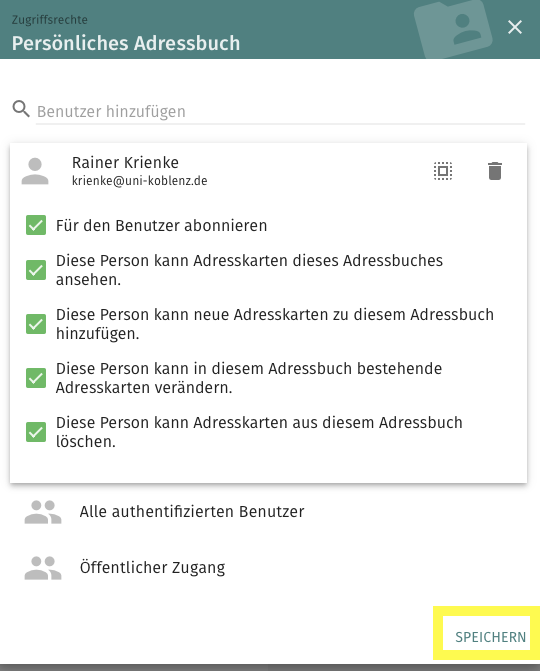Screen dimensions: 540x671
Task: Collapse the Rainer Krienke user name row
Action: (268, 171)
